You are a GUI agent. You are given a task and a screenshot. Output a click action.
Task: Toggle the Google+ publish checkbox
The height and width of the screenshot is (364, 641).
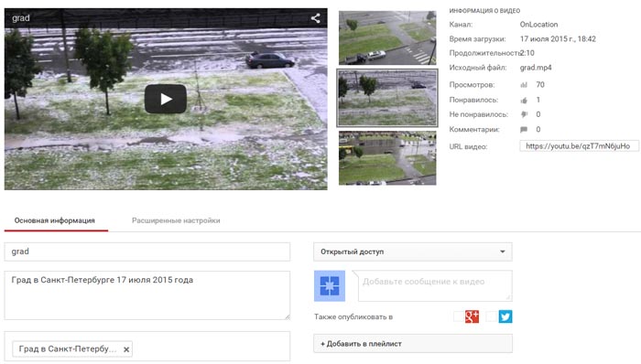[x=458, y=316]
